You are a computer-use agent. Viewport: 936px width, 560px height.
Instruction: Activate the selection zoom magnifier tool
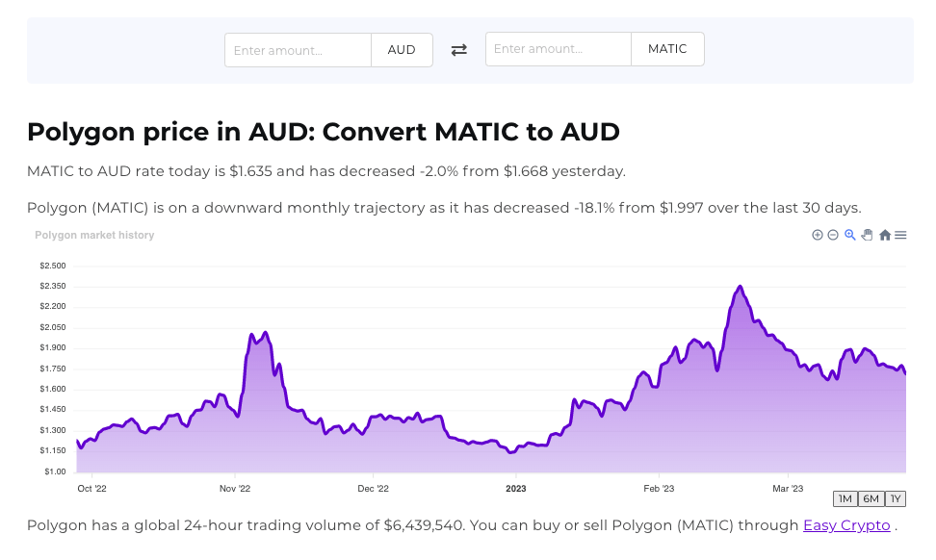850,235
